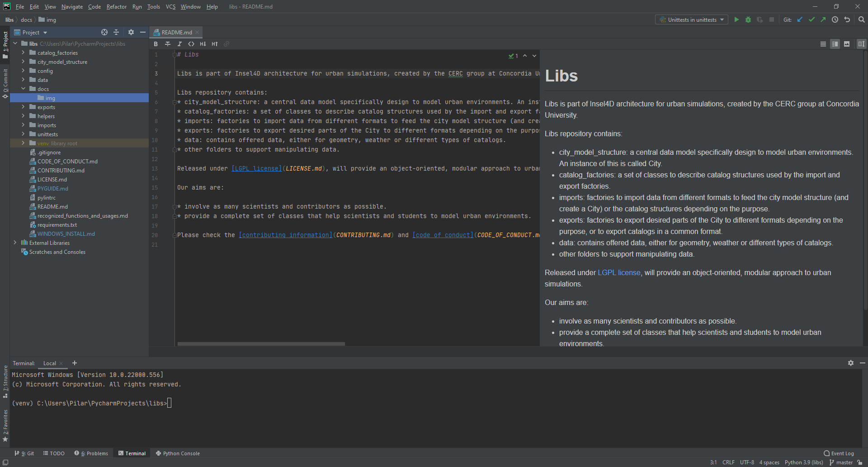The width and height of the screenshot is (868, 467).
Task: Run with coverage icon
Action: (x=760, y=19)
